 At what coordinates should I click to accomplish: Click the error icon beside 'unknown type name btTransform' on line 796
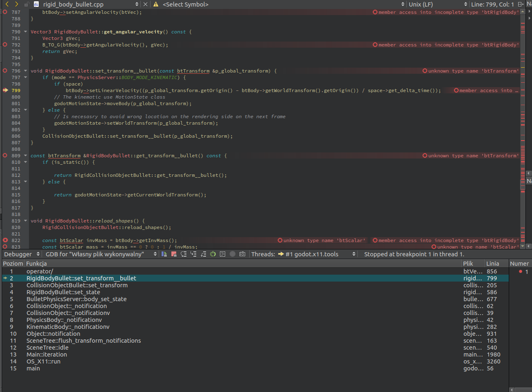point(425,71)
